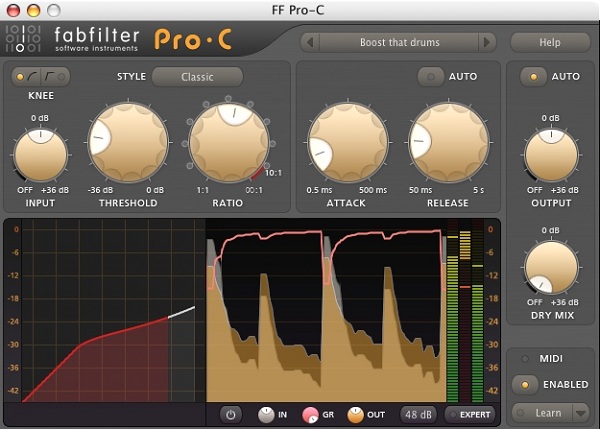This screenshot has height=429, width=600.
Task: Click the DRY MIX knob
Action: 551,267
